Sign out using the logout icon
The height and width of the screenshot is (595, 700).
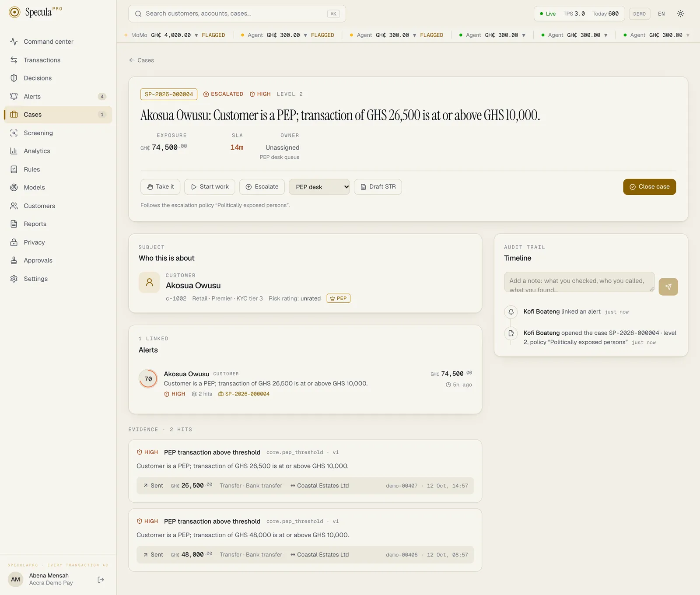[101, 580]
